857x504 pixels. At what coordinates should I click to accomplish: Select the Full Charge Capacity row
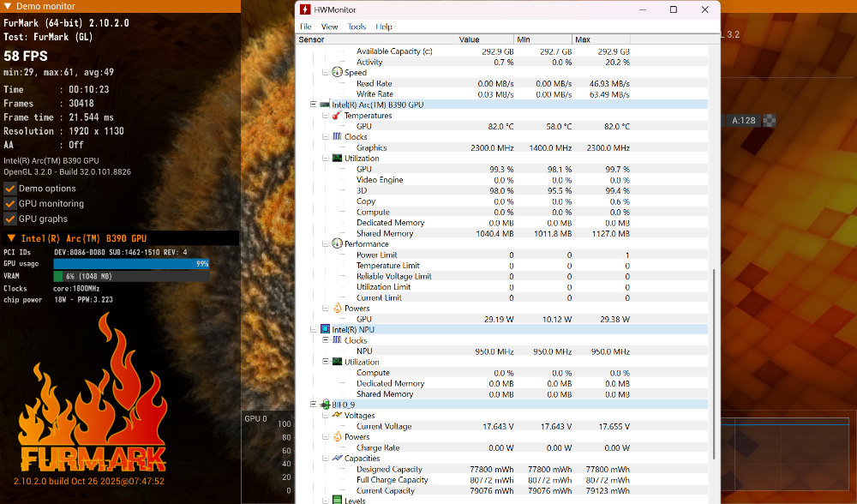501,479
